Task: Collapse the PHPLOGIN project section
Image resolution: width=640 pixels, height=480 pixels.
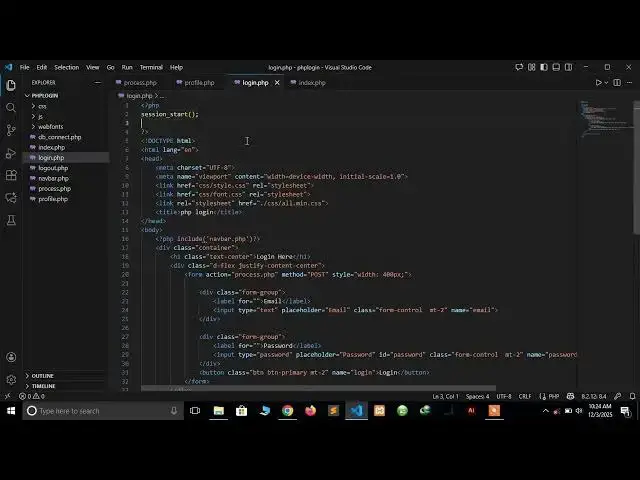Action: 44,96
